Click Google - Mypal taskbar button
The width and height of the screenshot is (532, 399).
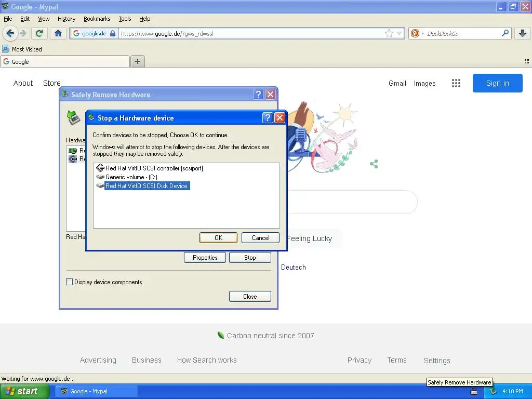pos(96,391)
